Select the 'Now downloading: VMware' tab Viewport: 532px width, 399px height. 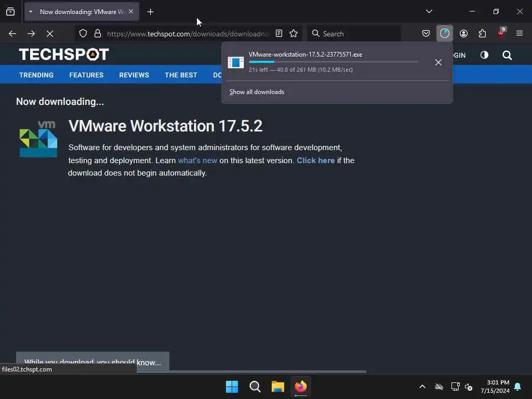(x=82, y=11)
